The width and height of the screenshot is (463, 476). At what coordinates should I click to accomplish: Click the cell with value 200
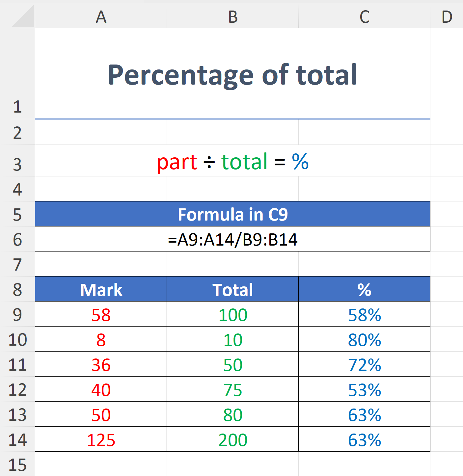tap(232, 439)
